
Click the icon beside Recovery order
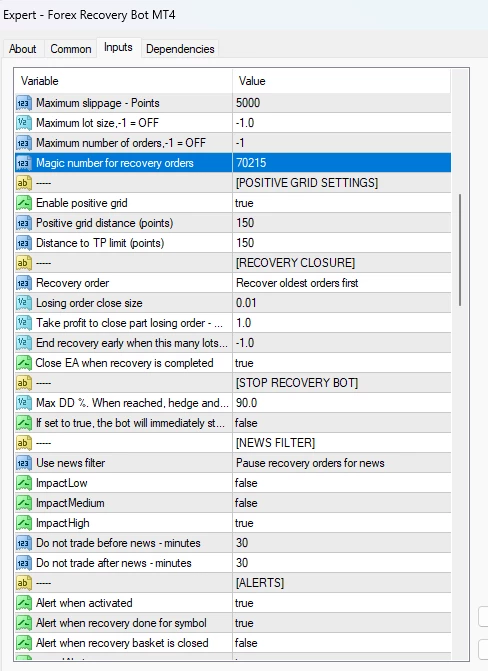24,283
